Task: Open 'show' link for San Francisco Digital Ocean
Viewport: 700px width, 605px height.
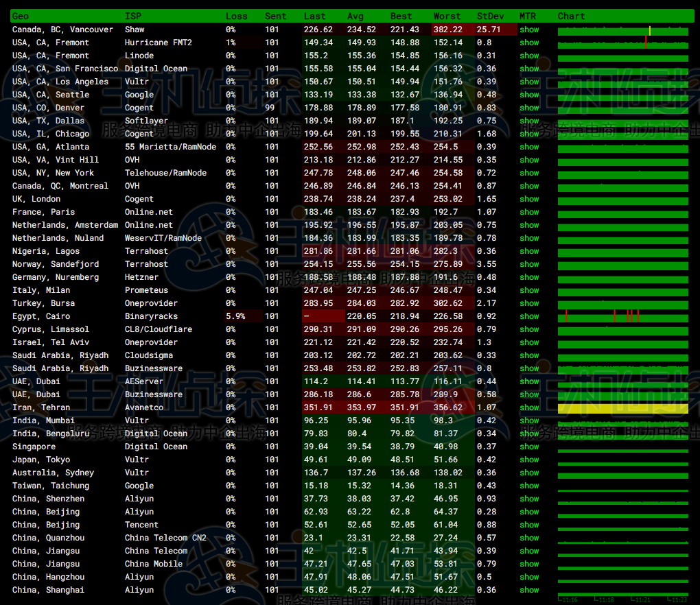Action: [x=529, y=69]
